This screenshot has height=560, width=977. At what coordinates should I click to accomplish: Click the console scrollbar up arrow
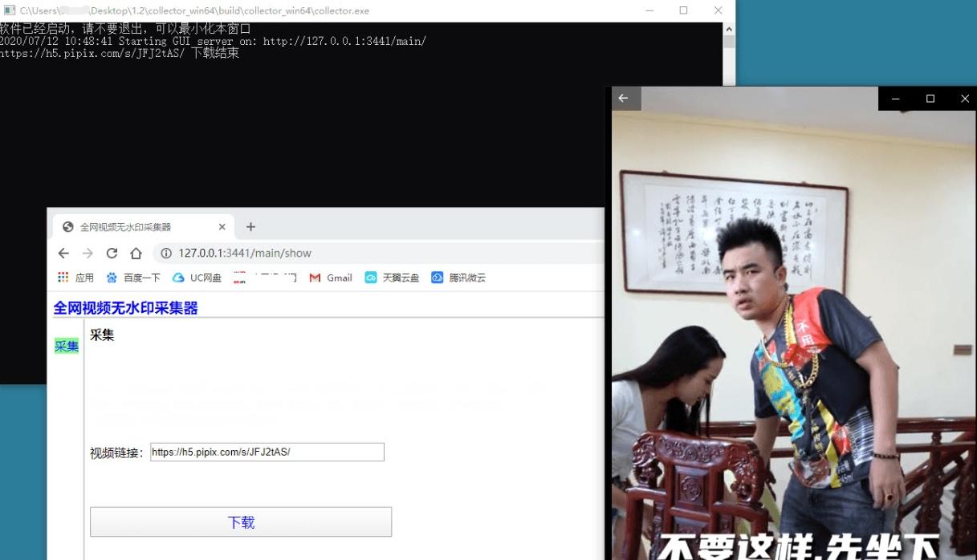729,29
